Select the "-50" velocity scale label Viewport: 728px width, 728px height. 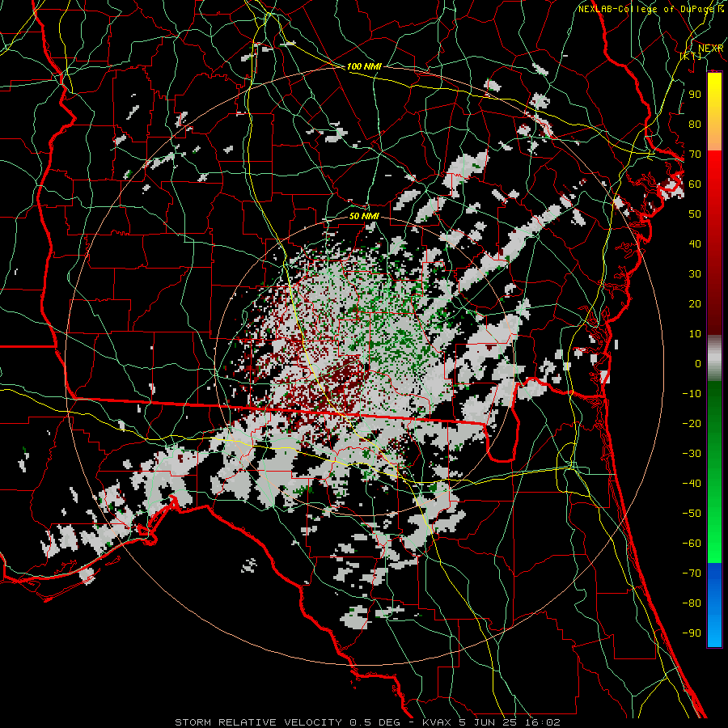(692, 513)
